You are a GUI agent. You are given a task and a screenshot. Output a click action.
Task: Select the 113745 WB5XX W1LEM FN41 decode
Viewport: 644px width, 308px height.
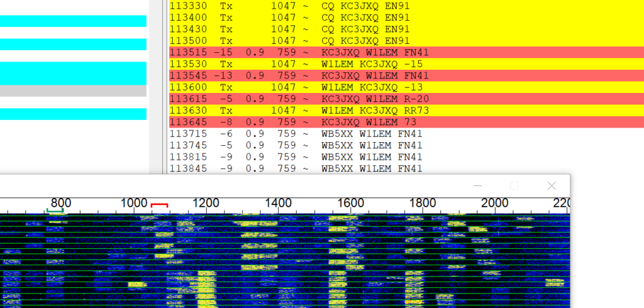click(x=406, y=145)
